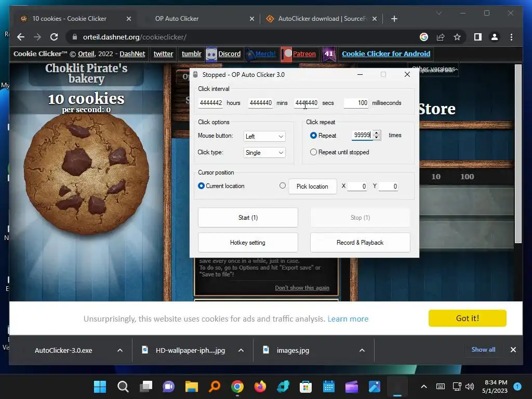Open Microsoft Store on taskbar
The width and height of the screenshot is (532, 399).
coord(305,387)
